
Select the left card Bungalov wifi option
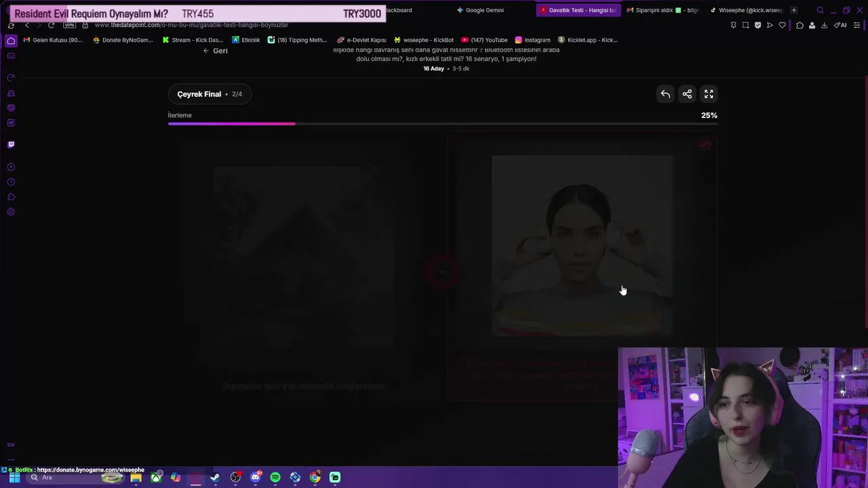tap(304, 268)
